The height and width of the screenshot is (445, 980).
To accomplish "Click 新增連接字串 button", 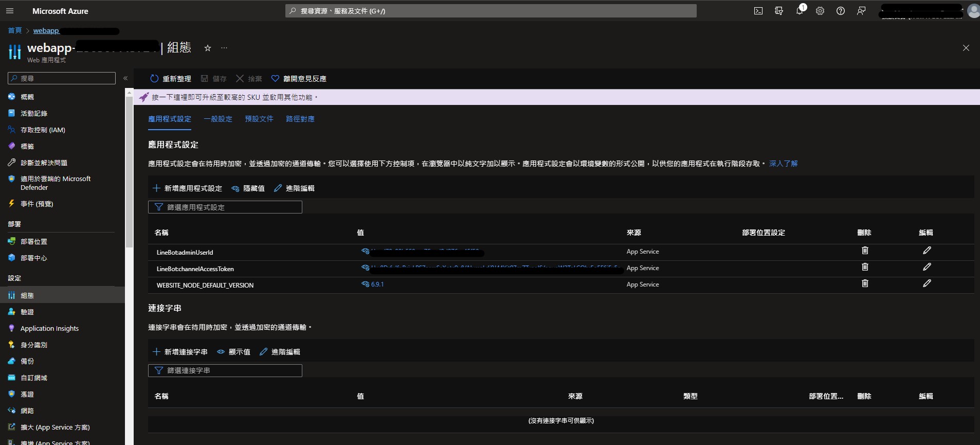I will (x=180, y=352).
